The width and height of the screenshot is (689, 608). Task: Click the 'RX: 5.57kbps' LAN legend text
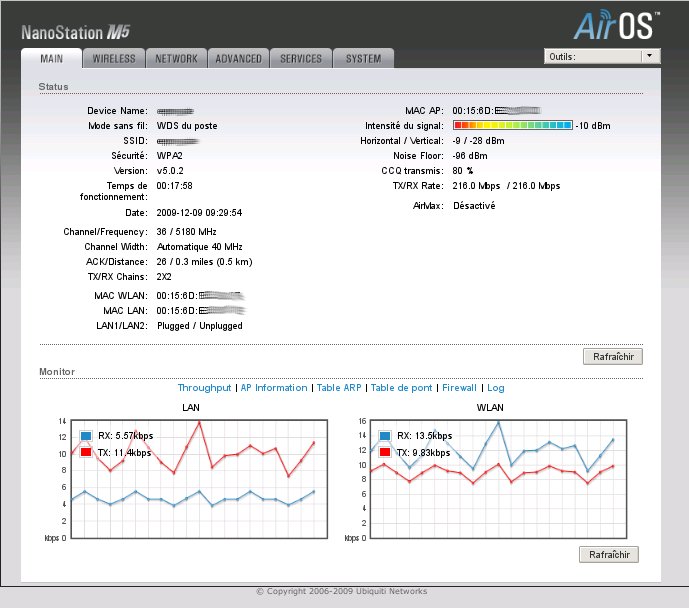126,436
